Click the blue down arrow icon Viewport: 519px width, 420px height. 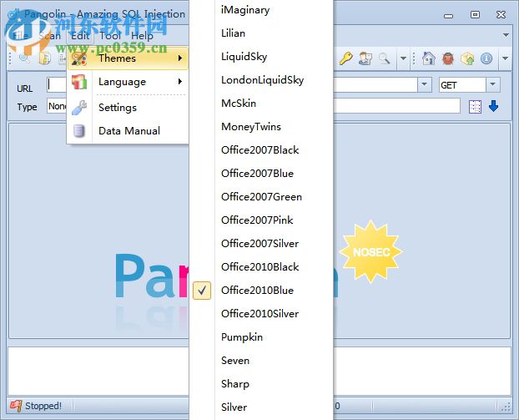[x=493, y=106]
